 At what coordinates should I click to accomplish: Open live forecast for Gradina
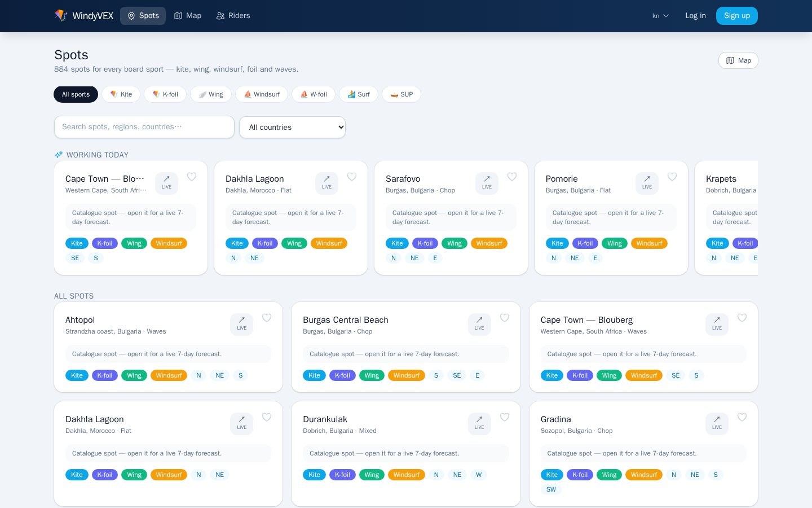pyautogui.click(x=717, y=423)
